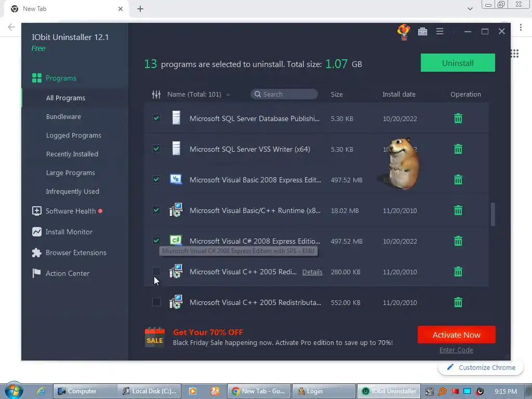Open the Enter Code link

[x=456, y=350]
